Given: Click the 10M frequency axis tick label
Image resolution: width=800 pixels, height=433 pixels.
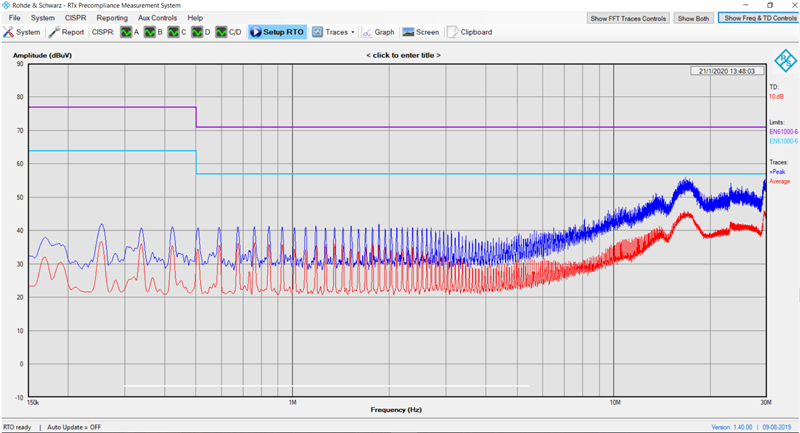Looking at the screenshot, I should 615,402.
